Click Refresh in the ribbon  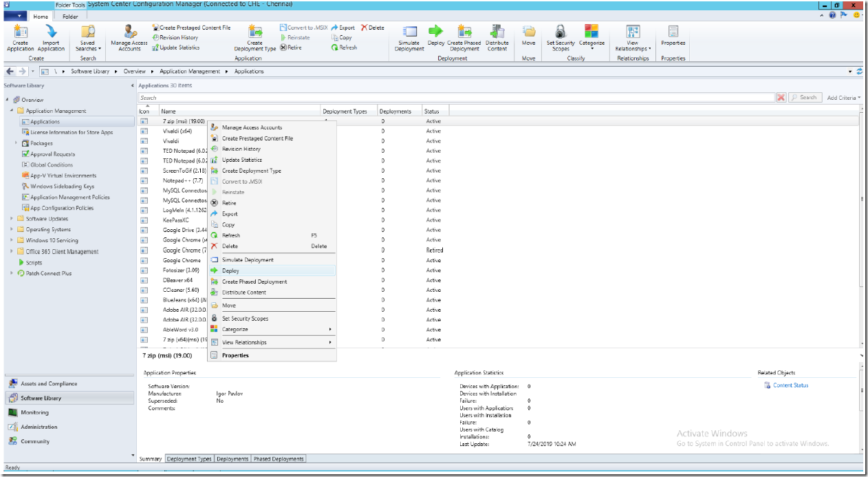344,47
